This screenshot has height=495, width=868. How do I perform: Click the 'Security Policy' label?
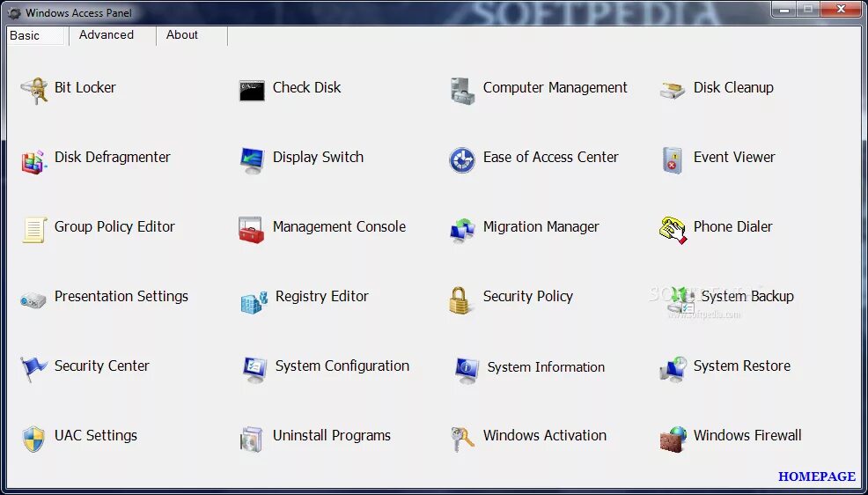point(528,297)
